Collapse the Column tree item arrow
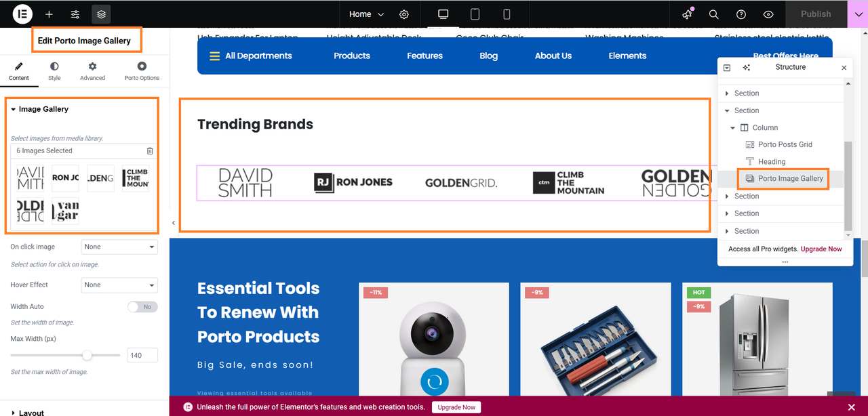Viewport: 868px width, 416px height. 733,128
